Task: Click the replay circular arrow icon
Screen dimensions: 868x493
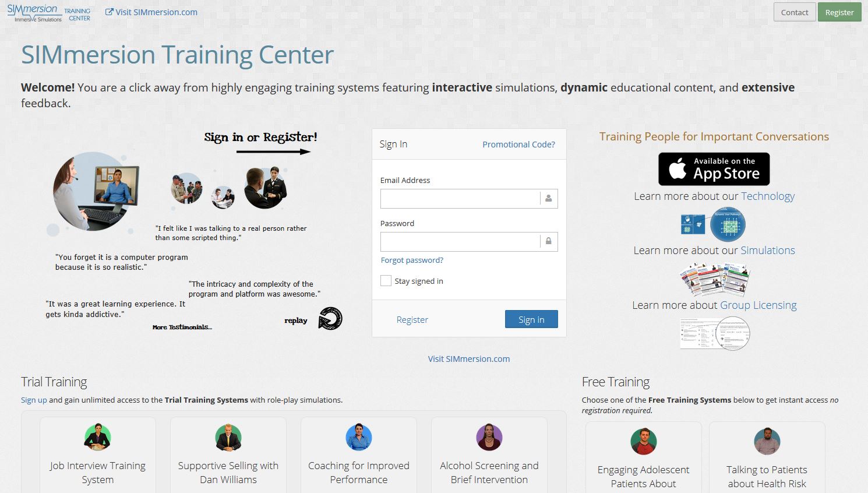Action: [x=330, y=319]
